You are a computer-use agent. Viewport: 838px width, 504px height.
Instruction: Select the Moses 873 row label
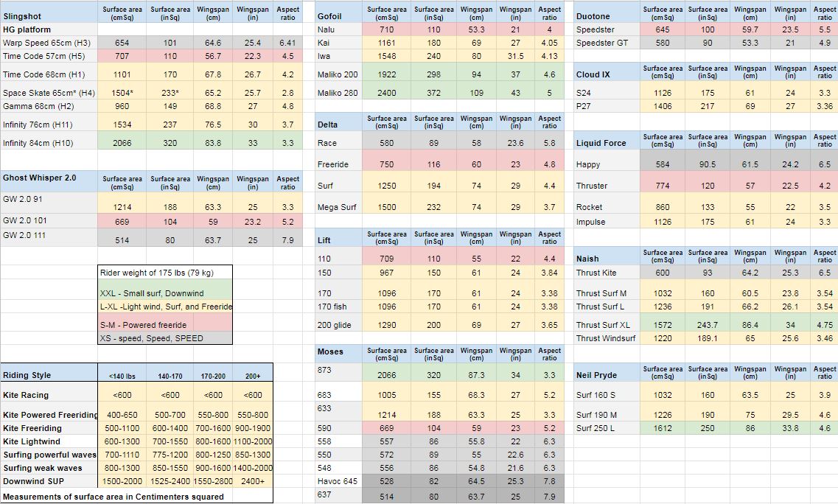(338, 373)
